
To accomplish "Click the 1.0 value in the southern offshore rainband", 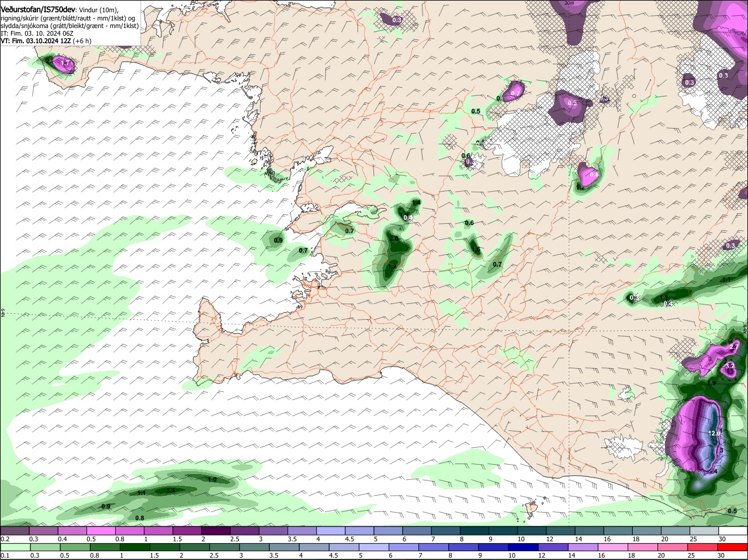I will (212, 480).
